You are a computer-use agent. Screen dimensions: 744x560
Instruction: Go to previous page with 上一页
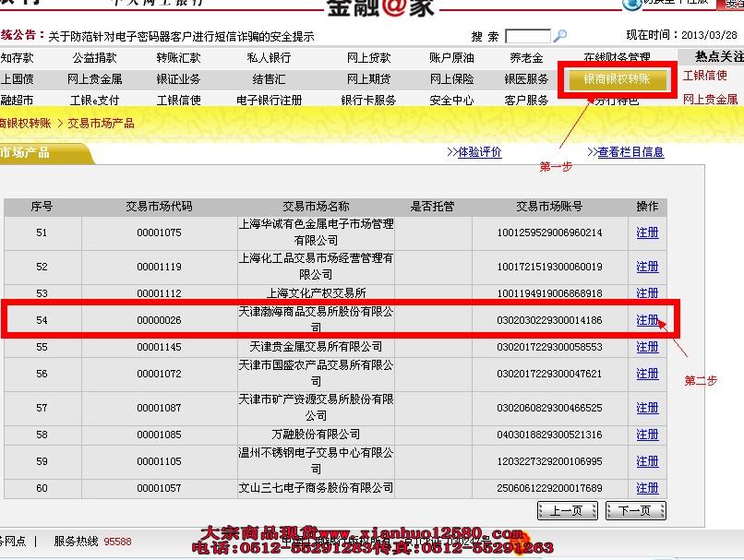[x=567, y=511]
